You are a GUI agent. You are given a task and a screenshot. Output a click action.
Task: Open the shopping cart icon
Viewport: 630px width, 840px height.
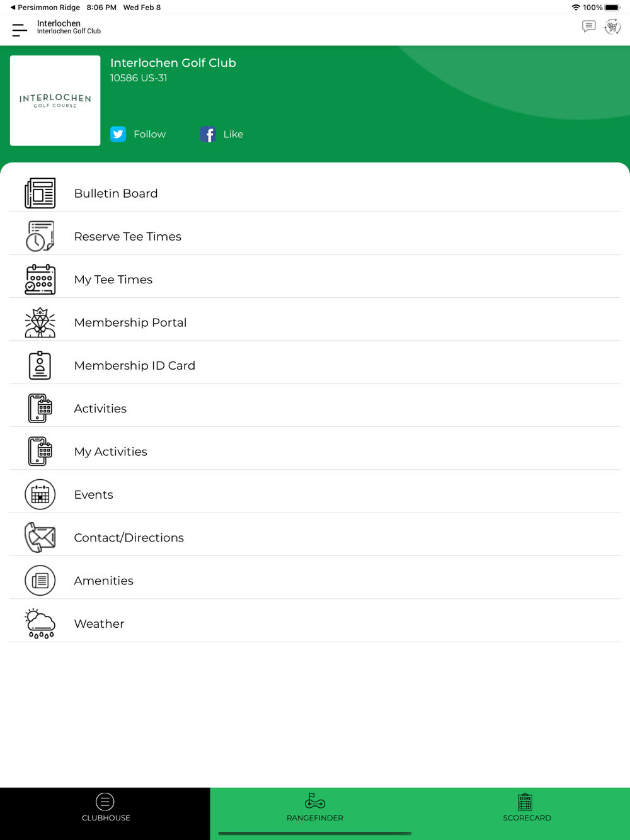[x=612, y=26]
